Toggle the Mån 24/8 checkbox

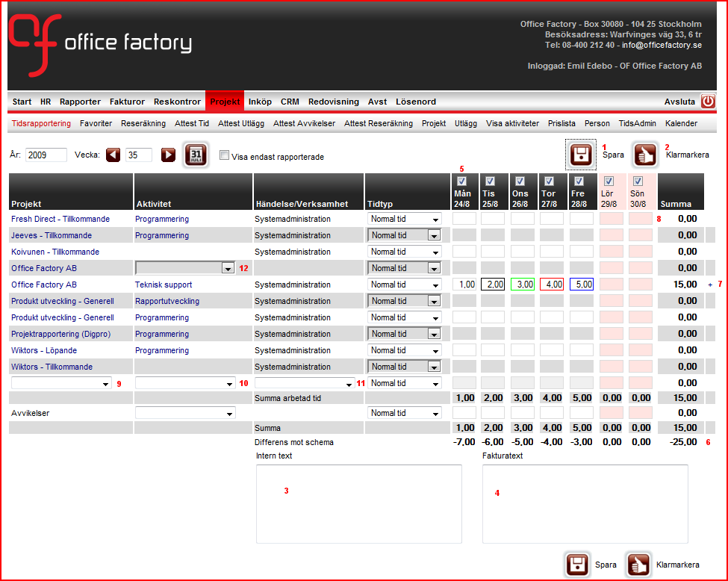(461, 181)
